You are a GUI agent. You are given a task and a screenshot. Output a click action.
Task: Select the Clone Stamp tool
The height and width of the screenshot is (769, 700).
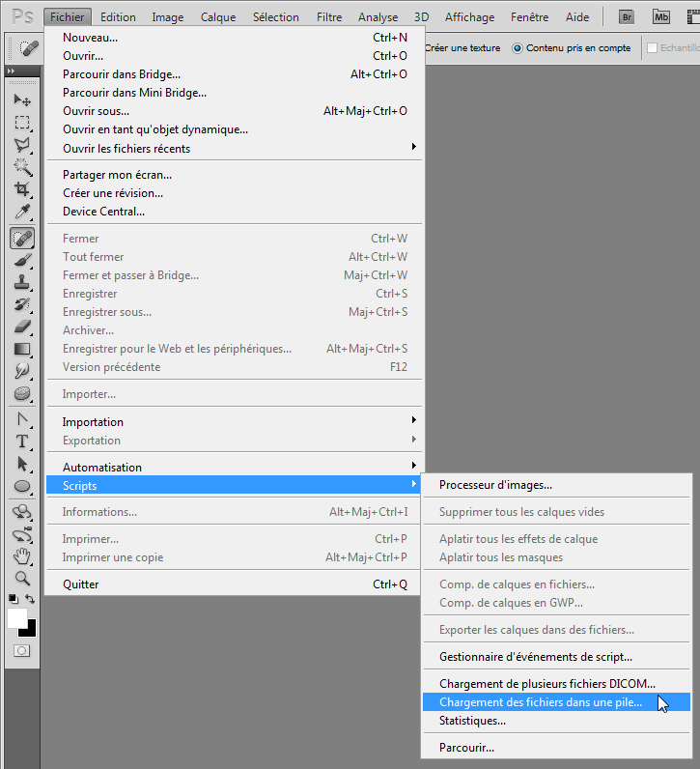pyautogui.click(x=22, y=282)
